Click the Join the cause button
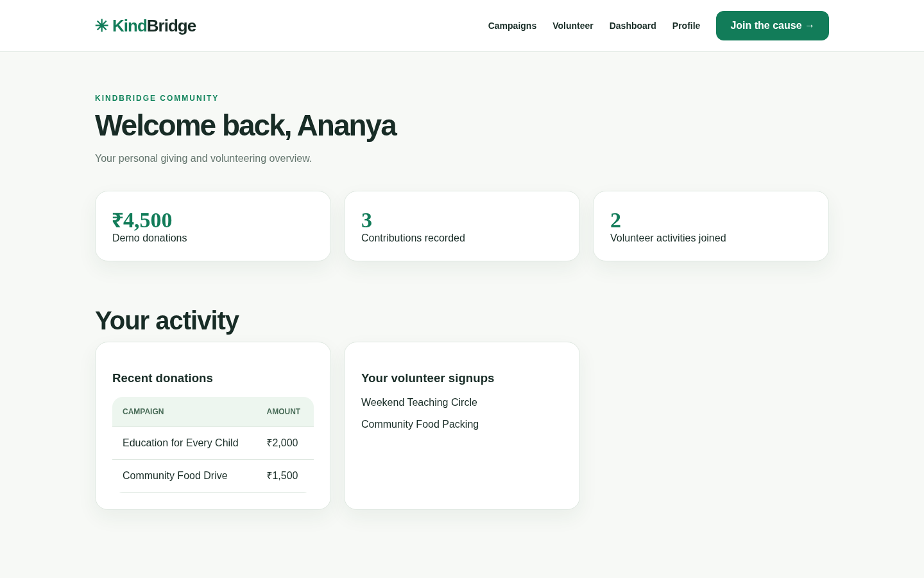Screen dimensions: 924x578 [x=773, y=26]
